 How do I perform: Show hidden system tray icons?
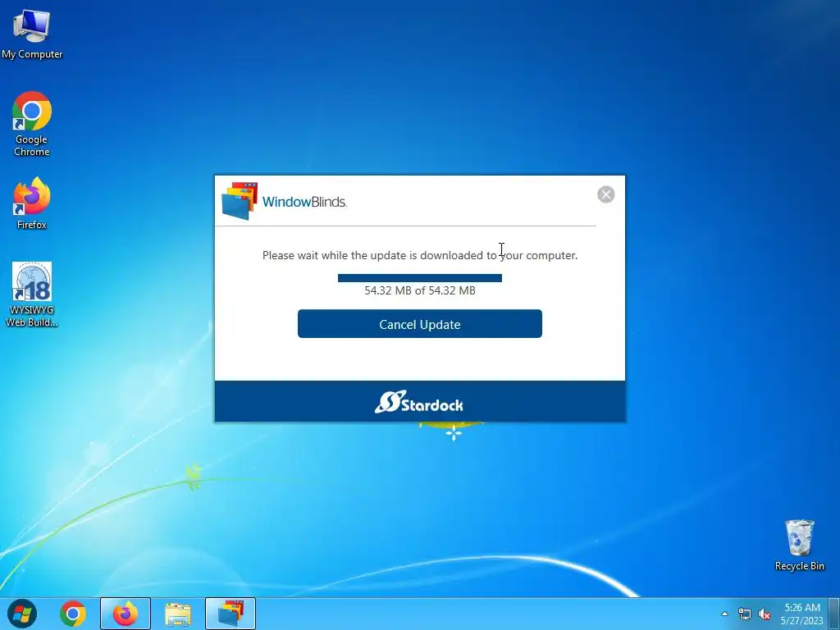click(x=725, y=614)
